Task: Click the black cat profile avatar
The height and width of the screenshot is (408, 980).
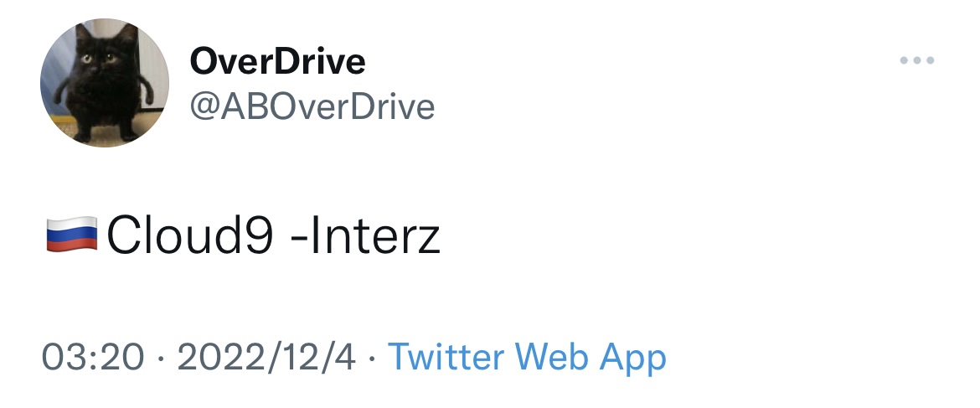Action: click(105, 83)
